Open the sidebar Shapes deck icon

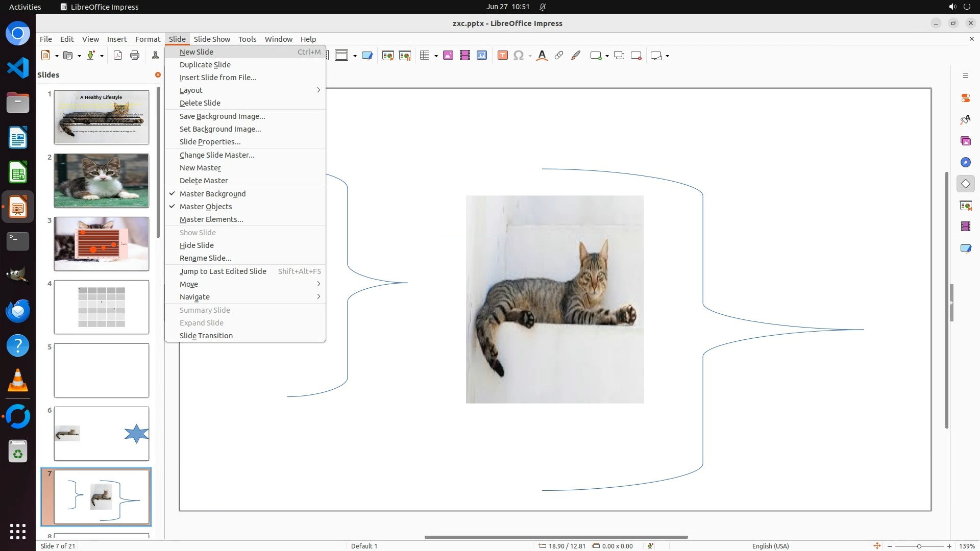[965, 184]
